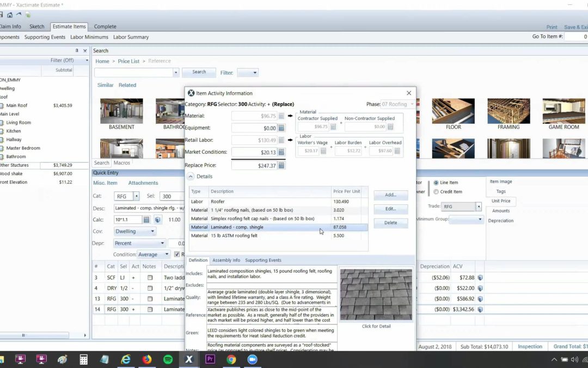The width and height of the screenshot is (588, 368).
Task: Open calculator icon beside Equipment price
Action: [x=281, y=128]
